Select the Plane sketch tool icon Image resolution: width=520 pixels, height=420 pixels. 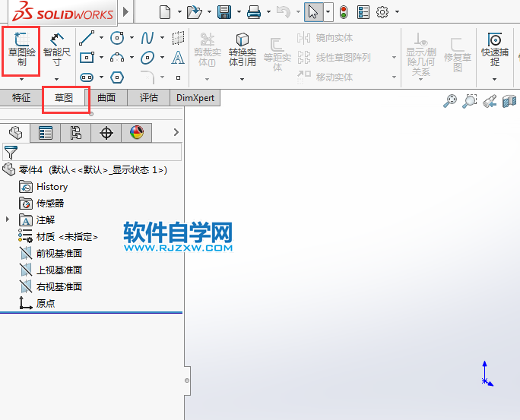[x=178, y=38]
